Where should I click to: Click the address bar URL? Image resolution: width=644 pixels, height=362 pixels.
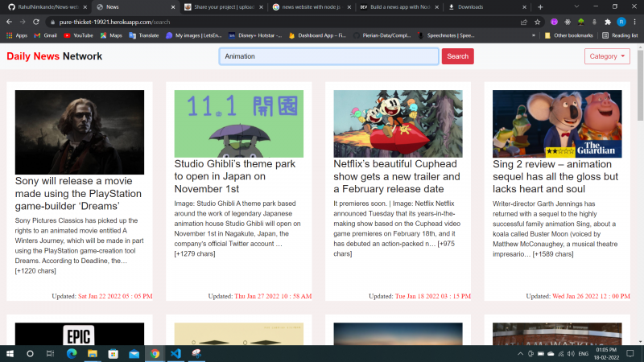[x=114, y=23]
